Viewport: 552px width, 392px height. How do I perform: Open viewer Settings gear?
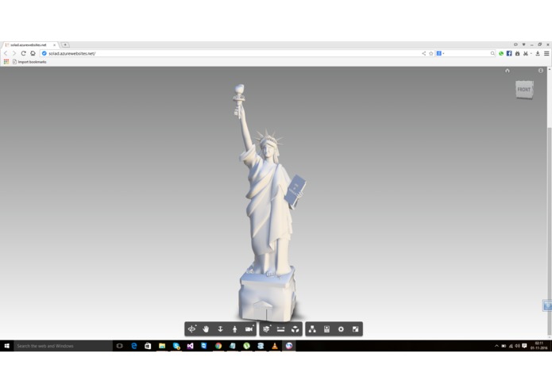[x=341, y=329]
